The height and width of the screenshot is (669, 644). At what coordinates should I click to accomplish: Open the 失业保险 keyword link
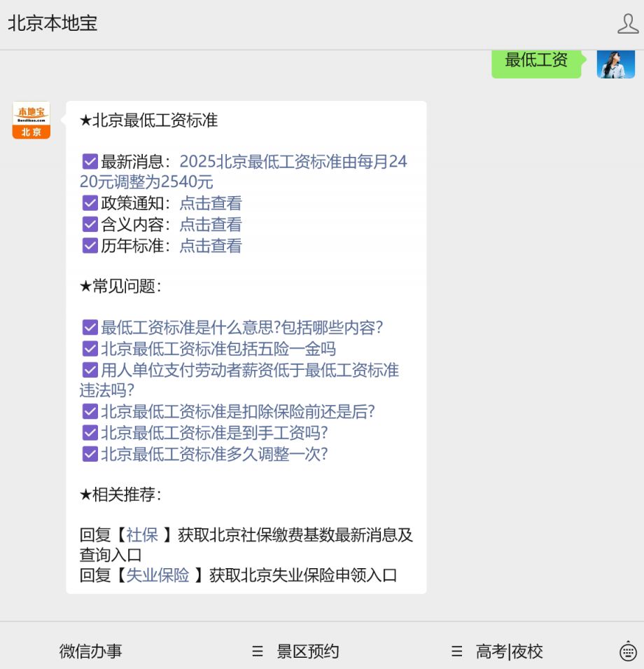point(157,575)
